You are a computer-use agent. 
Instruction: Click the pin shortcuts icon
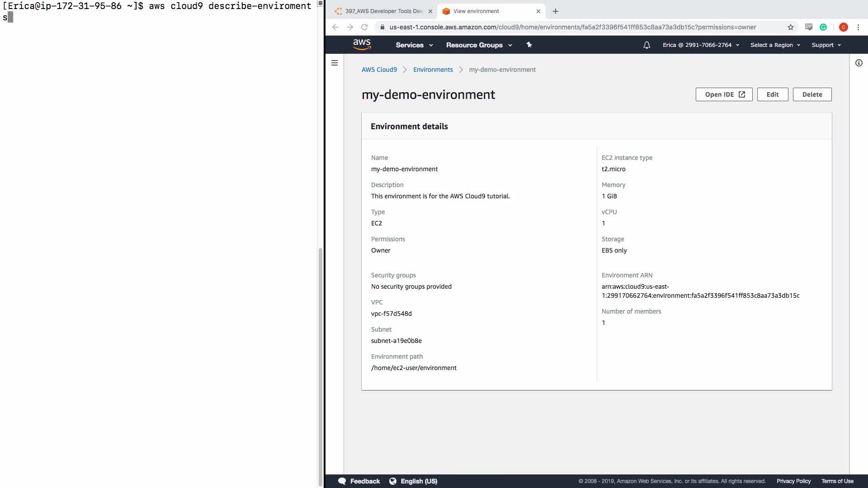(529, 45)
